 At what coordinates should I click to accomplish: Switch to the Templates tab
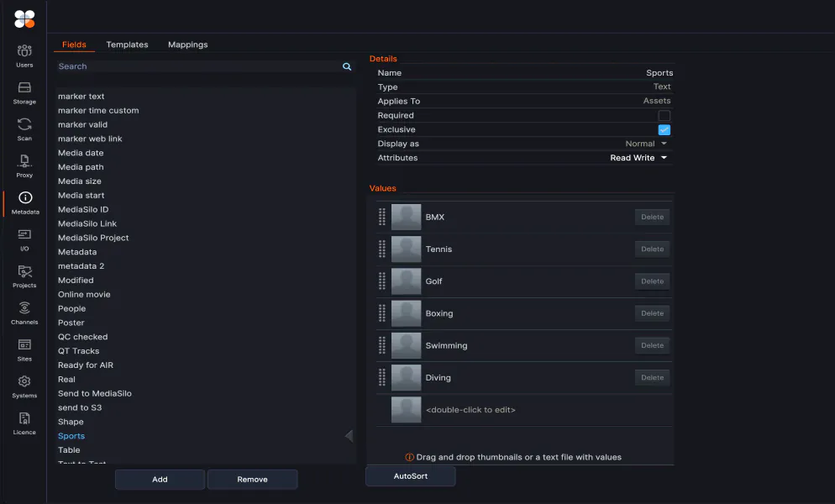tap(127, 45)
